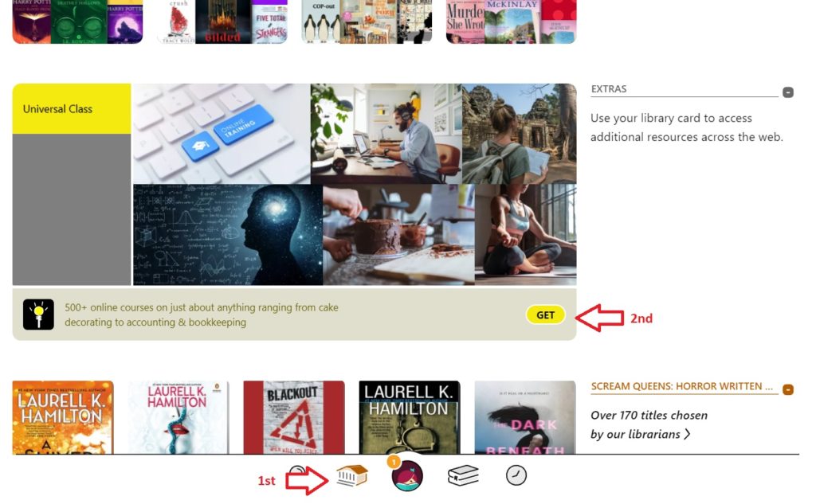Image resolution: width=816 pixels, height=504 pixels.
Task: Open the Harry Potter books collection thumbnail
Action: [77, 21]
